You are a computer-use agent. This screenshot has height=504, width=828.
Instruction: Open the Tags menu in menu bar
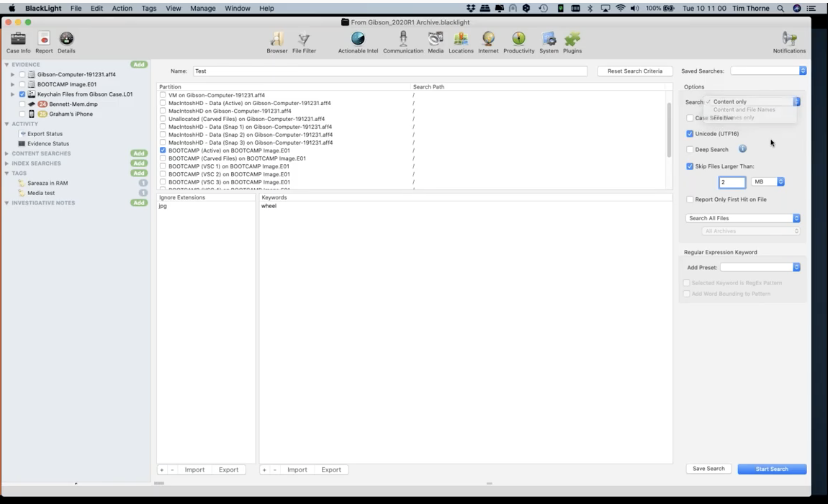[x=149, y=8]
